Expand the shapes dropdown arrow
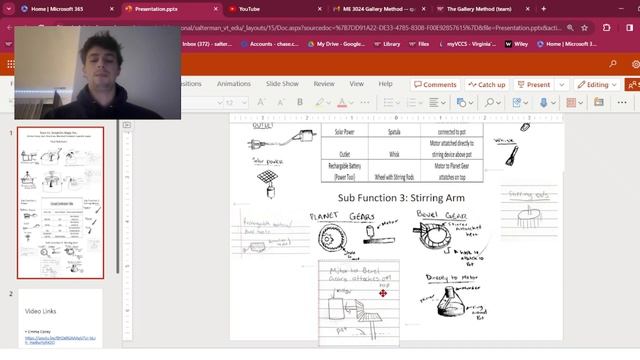 pyautogui.click(x=471, y=103)
